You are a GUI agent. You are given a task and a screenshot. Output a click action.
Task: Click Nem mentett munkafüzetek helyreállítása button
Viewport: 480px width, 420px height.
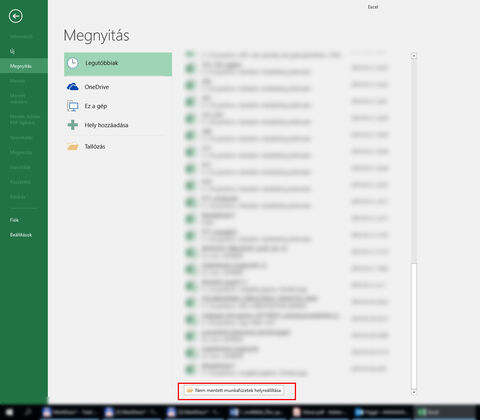click(x=234, y=390)
